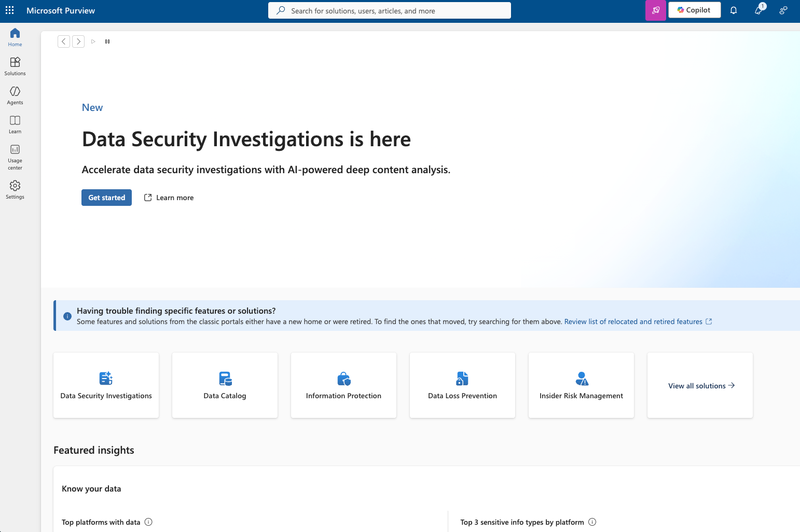This screenshot has height=532, width=800.
Task: Click the Insider Risk Management card icon
Action: (x=582, y=379)
